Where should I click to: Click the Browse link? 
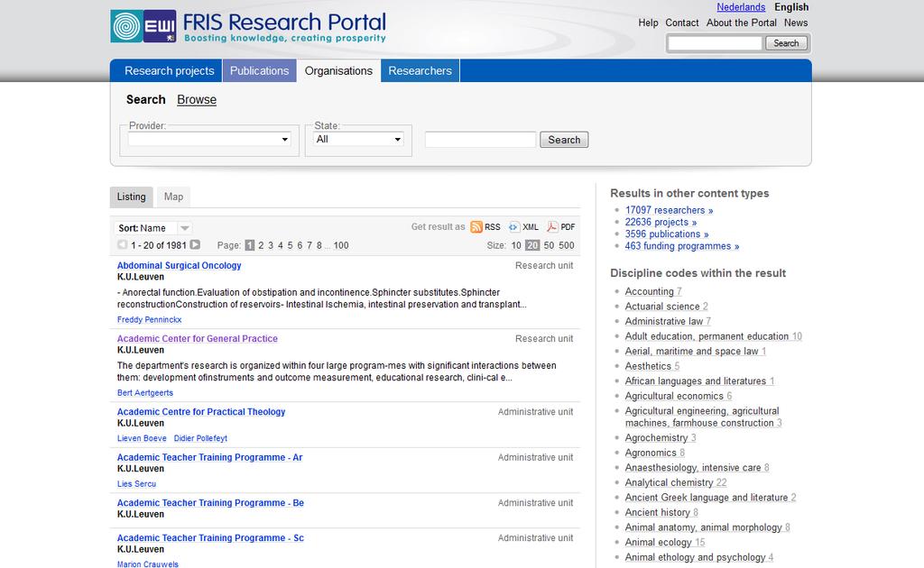click(197, 99)
